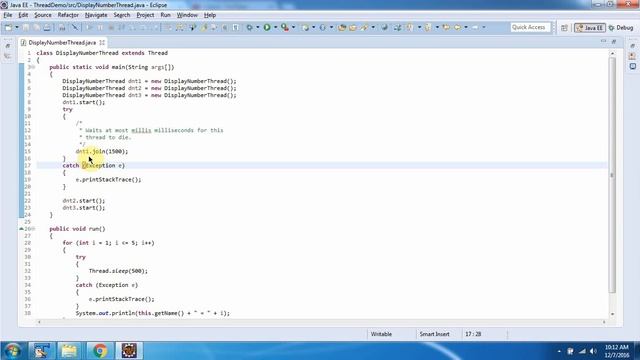Expand the Debug launch dropdown arrow
This screenshot has width=640, height=360.
(258, 27)
